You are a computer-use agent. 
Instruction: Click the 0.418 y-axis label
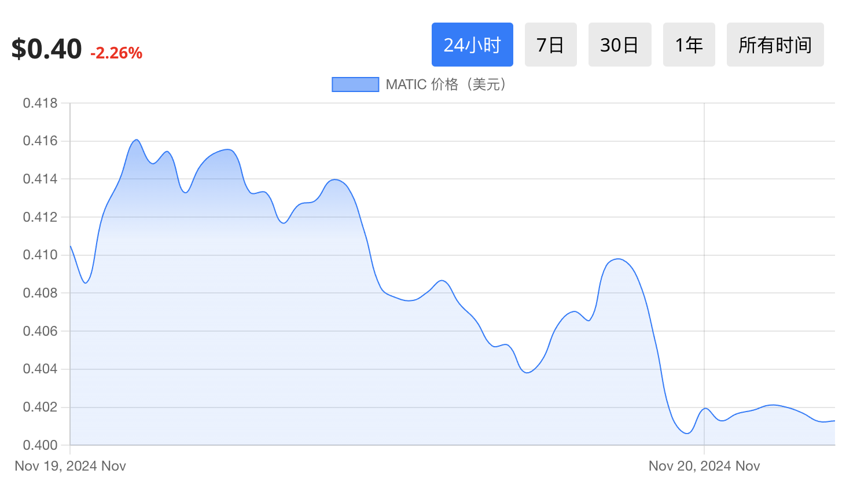(x=41, y=103)
